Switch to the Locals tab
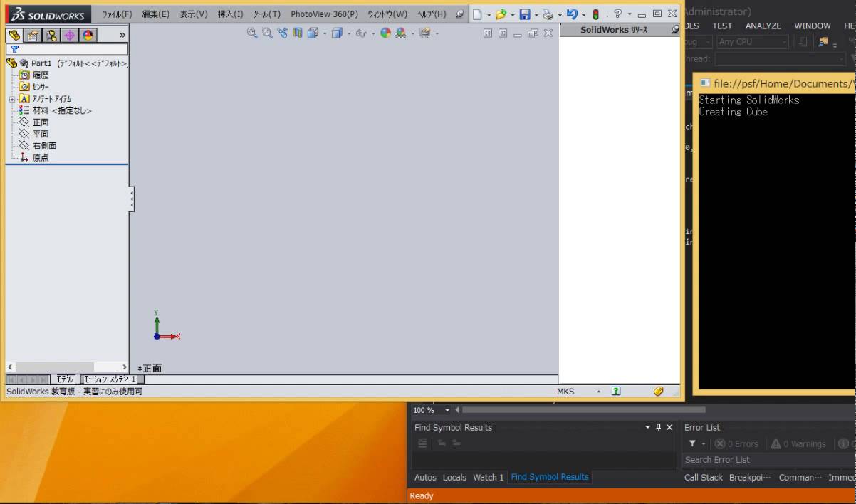 (x=454, y=478)
